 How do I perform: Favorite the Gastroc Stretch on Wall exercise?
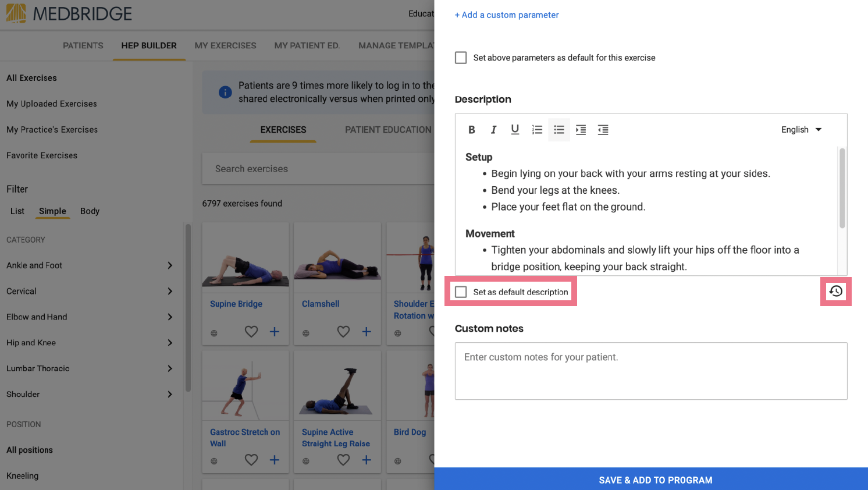251,460
